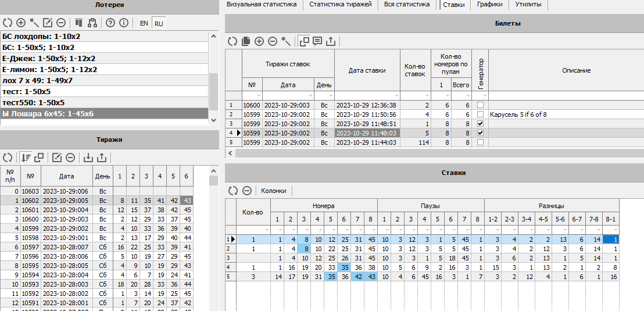This screenshot has width=644, height=311.
Task: Select lottery Е-Джек: 1-50x5; 1-12x2
Action: point(105,58)
